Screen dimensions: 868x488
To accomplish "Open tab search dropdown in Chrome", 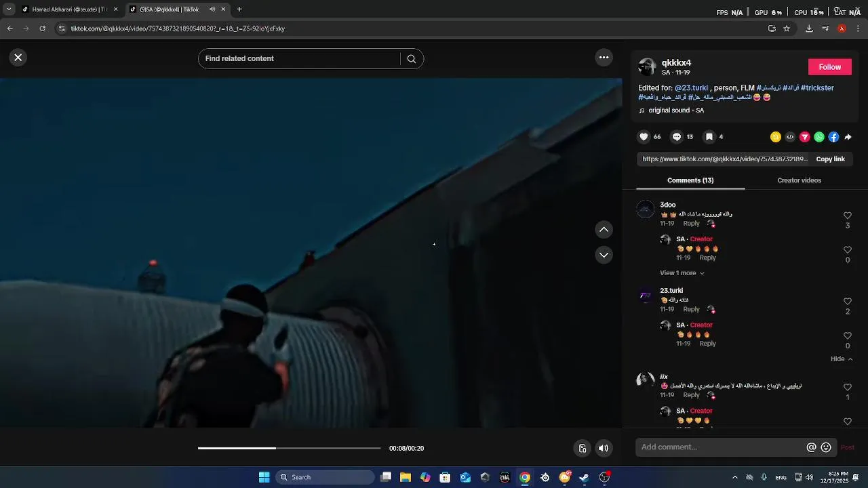I will [x=9, y=9].
